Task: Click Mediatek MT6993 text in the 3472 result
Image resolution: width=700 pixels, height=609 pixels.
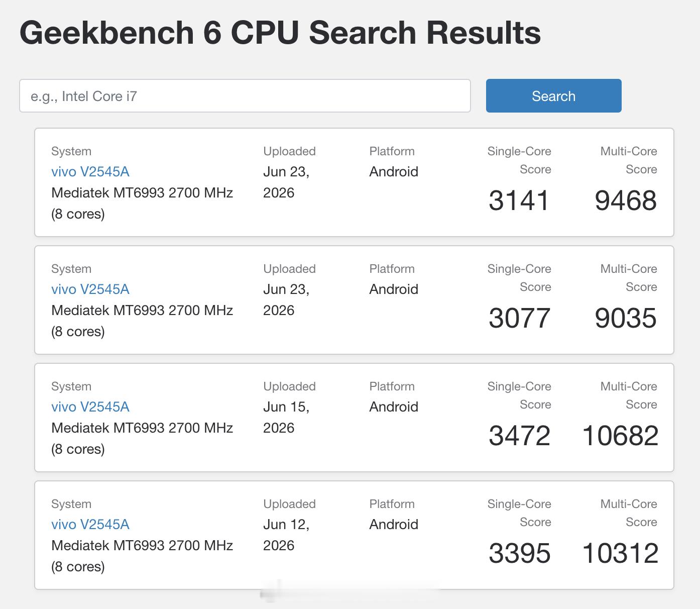Action: (142, 428)
